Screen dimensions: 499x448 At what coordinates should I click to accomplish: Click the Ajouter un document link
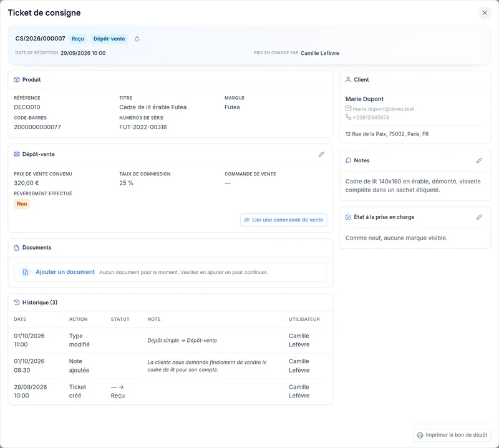tap(65, 272)
